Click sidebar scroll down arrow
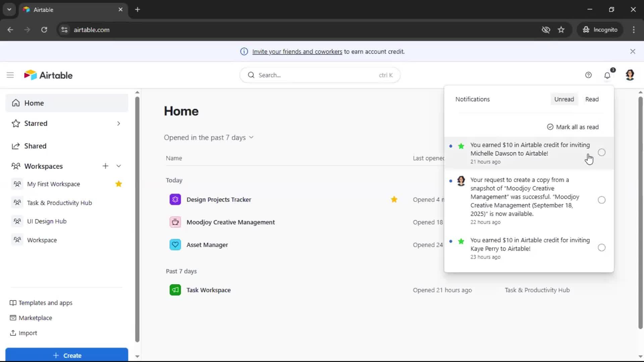Image resolution: width=644 pixels, height=362 pixels. coord(137,356)
